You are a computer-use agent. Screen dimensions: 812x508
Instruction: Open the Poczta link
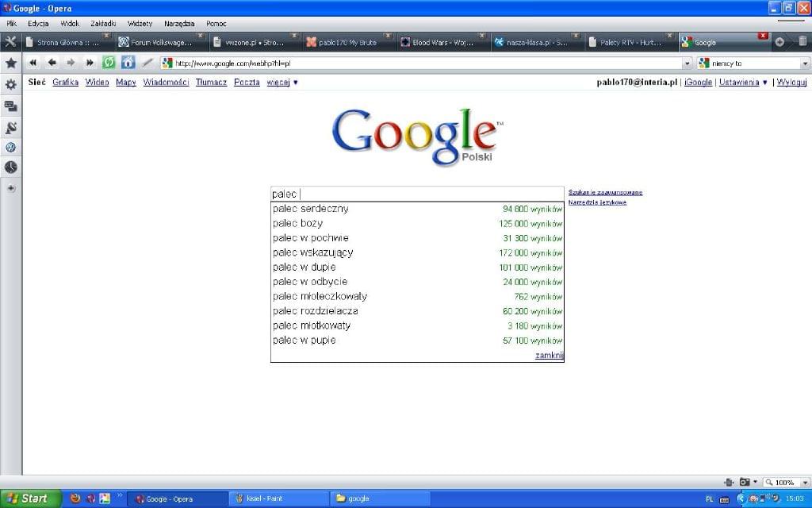[x=247, y=82]
